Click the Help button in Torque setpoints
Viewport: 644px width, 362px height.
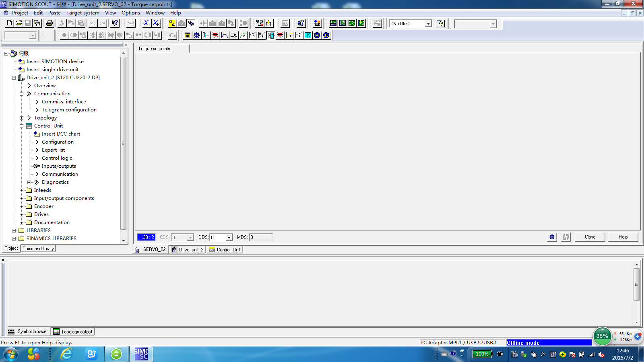[x=623, y=237]
